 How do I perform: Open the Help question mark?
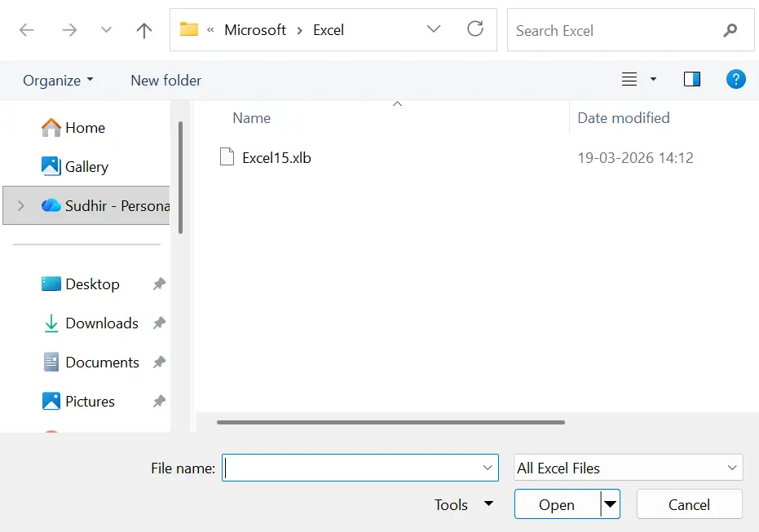tap(735, 79)
